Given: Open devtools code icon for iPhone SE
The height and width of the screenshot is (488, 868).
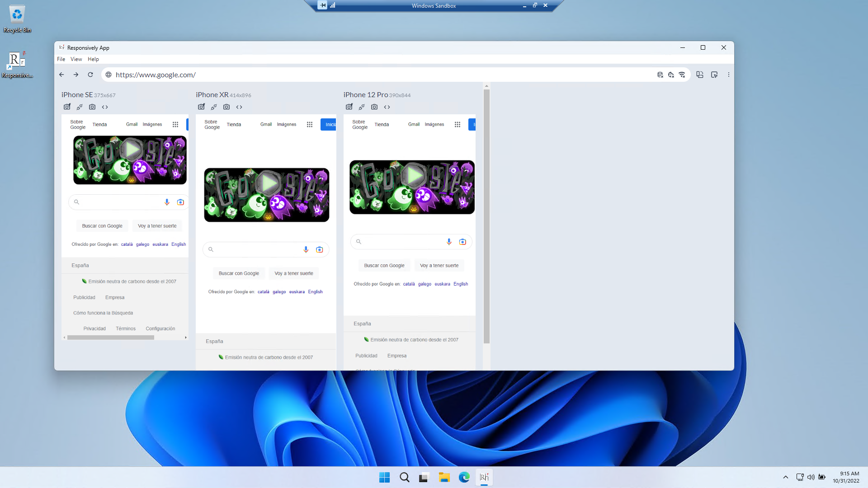Looking at the screenshot, I should point(105,107).
